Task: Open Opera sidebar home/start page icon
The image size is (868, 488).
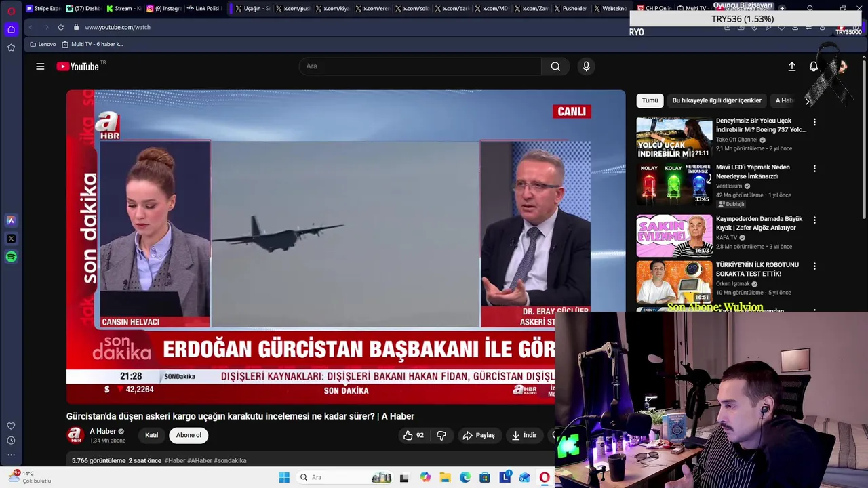Action: coord(11,29)
